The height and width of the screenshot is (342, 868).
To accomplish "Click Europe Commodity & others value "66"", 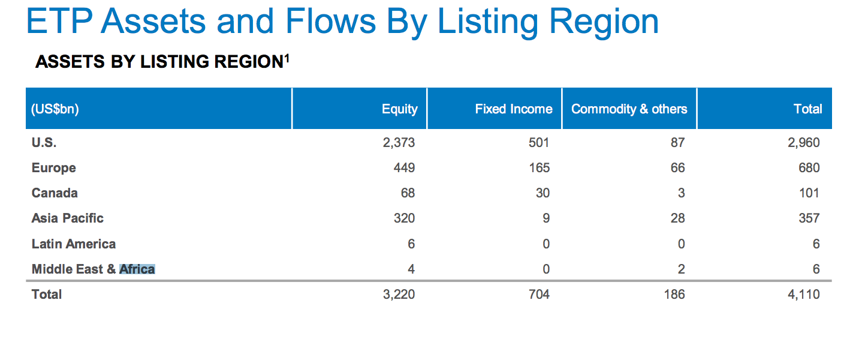I will (678, 168).
